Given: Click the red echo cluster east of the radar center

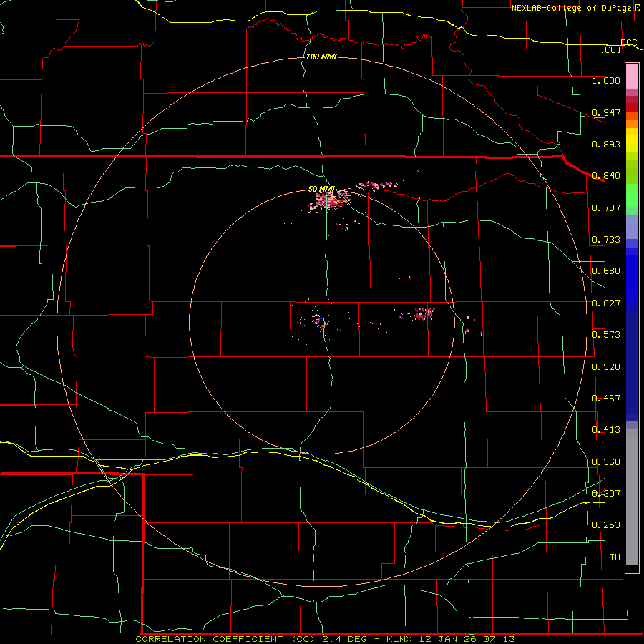Looking at the screenshot, I should 423,315.
